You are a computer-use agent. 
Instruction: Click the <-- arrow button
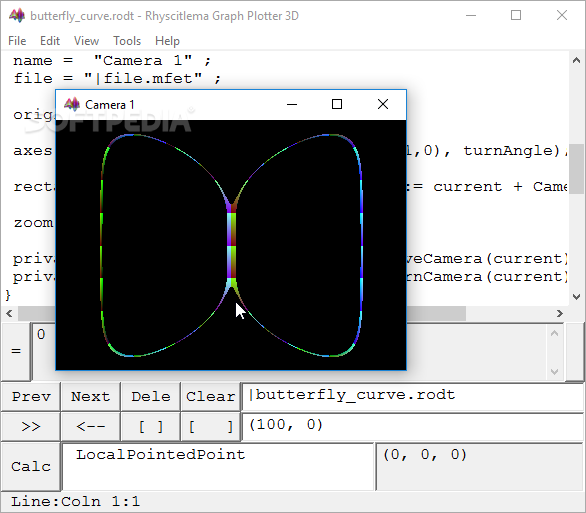pos(91,426)
